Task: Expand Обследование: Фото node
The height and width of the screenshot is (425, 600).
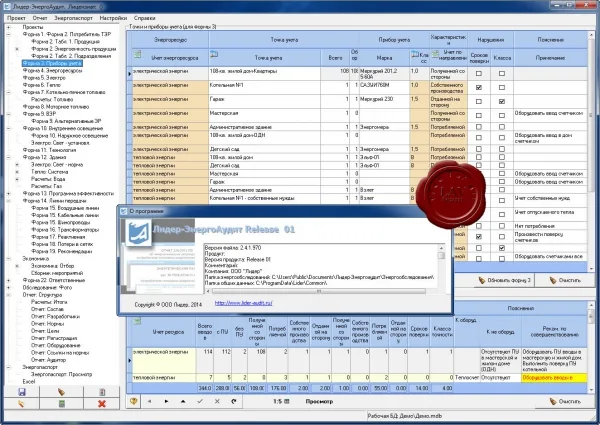Action: tap(8, 288)
